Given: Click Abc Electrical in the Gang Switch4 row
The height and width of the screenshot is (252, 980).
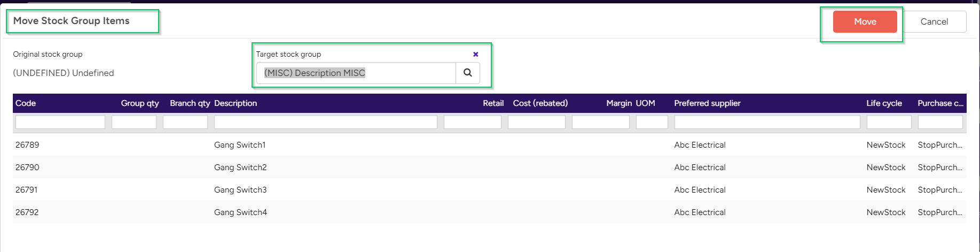Looking at the screenshot, I should [x=700, y=212].
